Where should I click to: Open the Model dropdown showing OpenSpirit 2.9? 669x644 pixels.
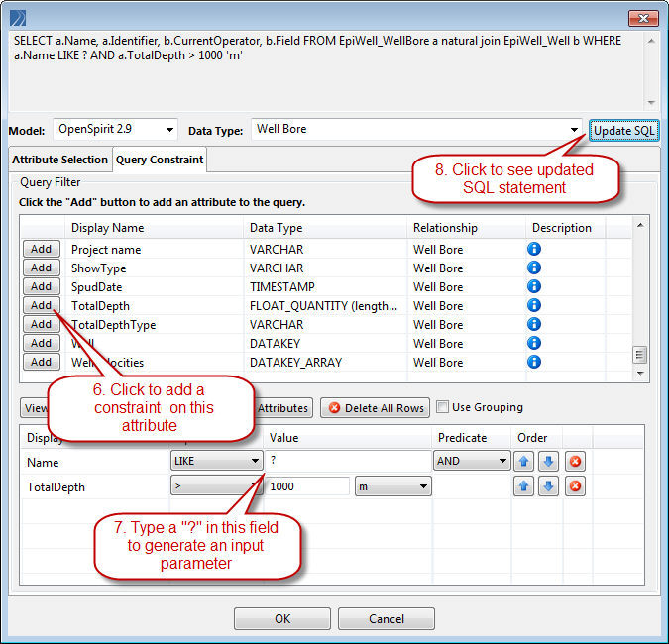115,129
